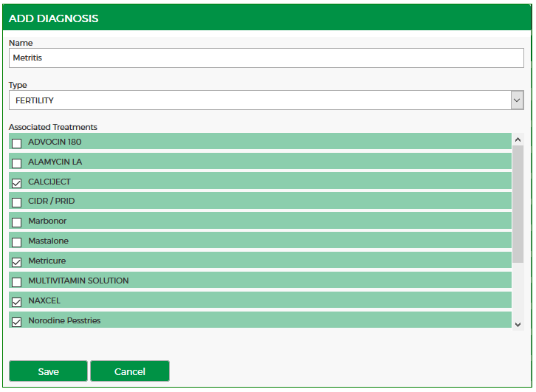Click the Norodine Pesstries label

tap(64, 320)
